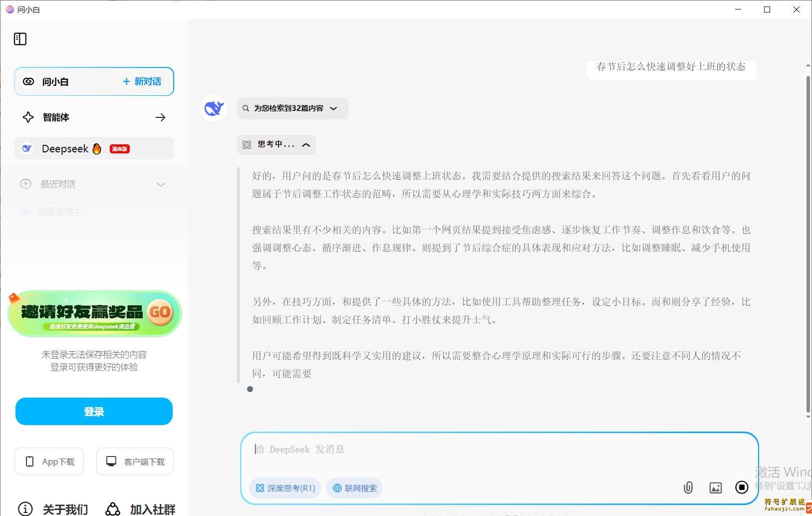Click the search magnifier icon in results pill
Image resolution: width=812 pixels, height=516 pixels.
[x=246, y=108]
